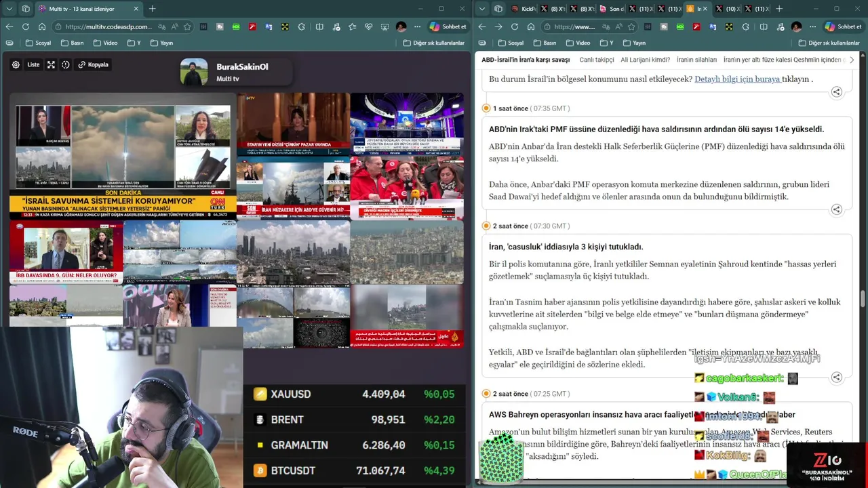
Task: Click the GRAMALTIN ticker row
Action: coord(355,445)
